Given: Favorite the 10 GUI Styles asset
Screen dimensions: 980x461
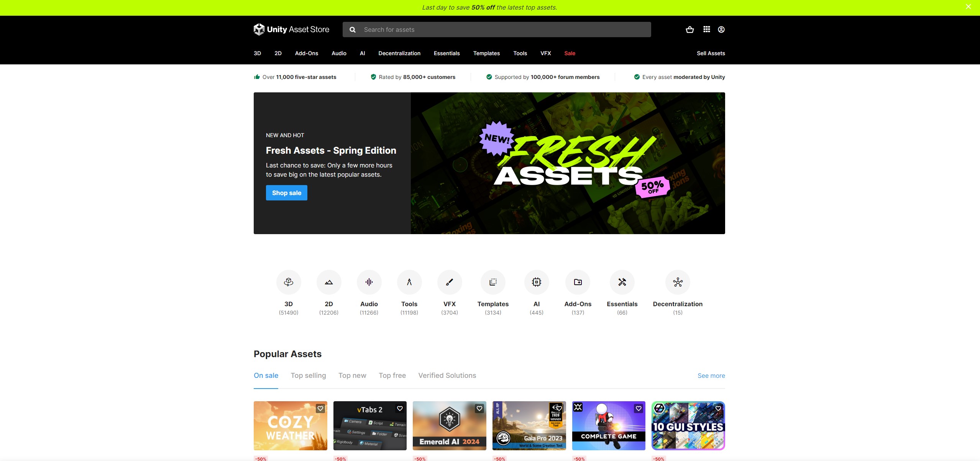Looking at the screenshot, I should tap(718, 409).
